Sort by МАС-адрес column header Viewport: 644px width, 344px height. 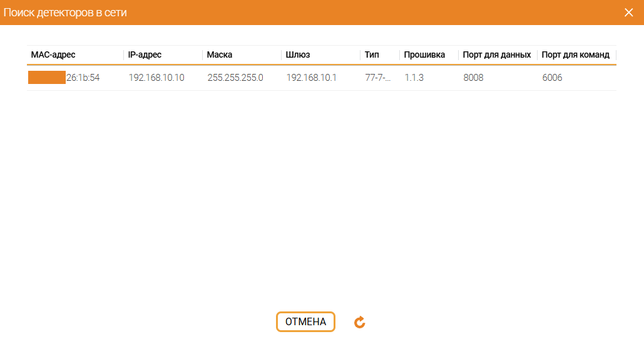(53, 55)
